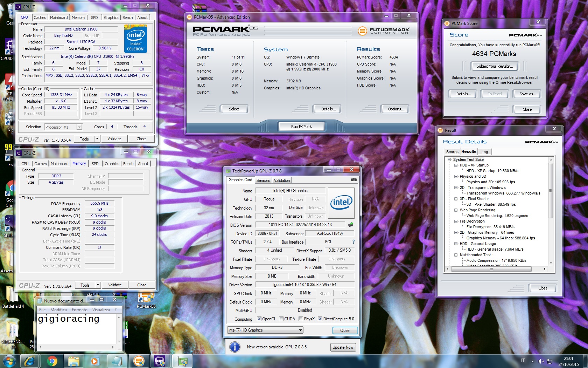Viewport: 588px width, 368px height.
Task: Show hidden tray icons arrow
Action: 532,361
